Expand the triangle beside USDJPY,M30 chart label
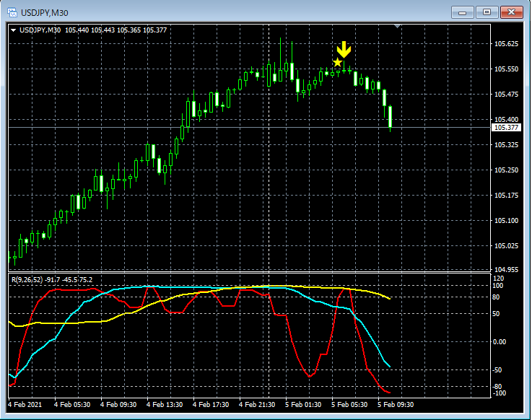532x420 pixels. [13, 30]
